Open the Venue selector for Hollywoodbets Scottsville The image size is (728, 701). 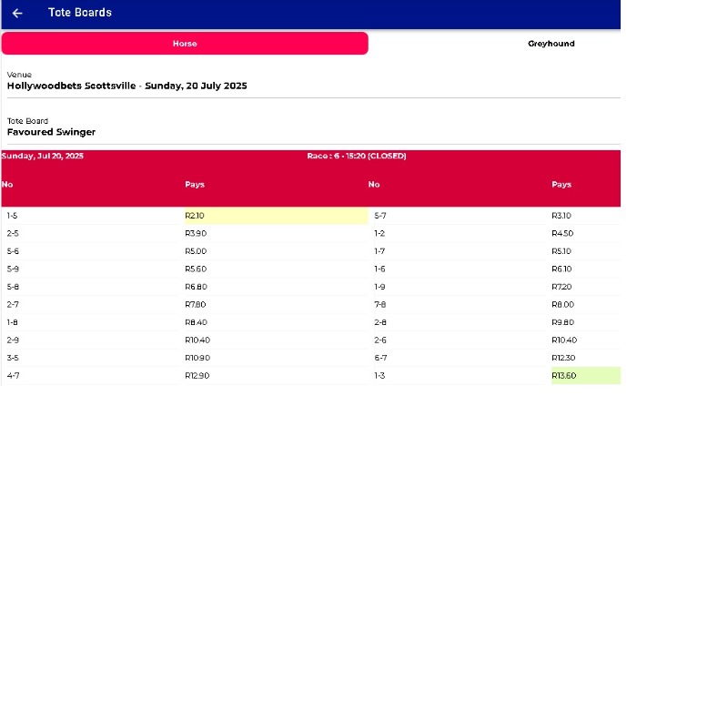point(127,86)
